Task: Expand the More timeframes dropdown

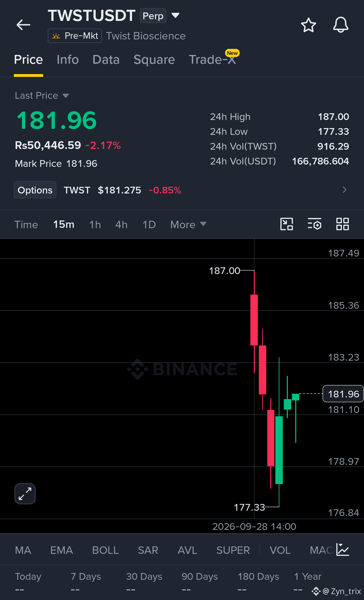Action: (x=188, y=224)
